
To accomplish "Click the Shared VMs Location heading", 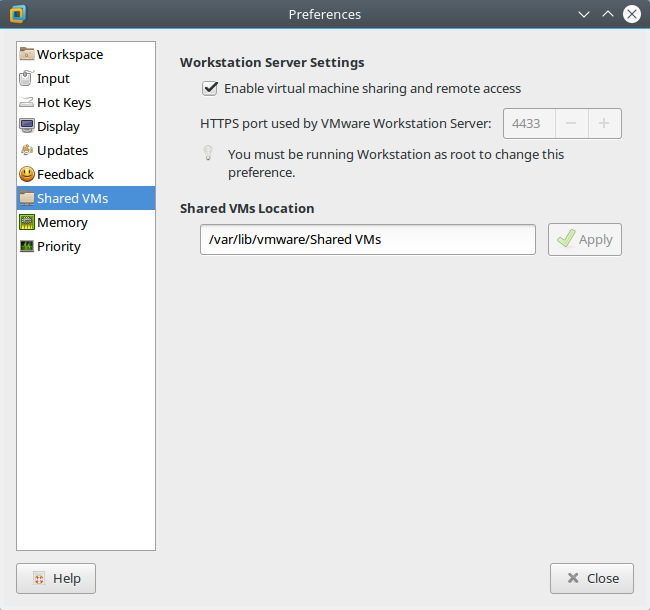I will click(x=247, y=208).
